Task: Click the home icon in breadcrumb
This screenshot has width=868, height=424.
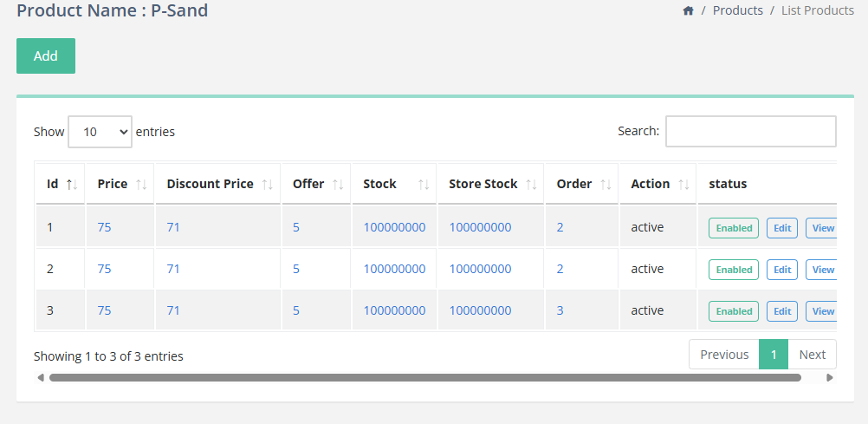Action: point(689,11)
